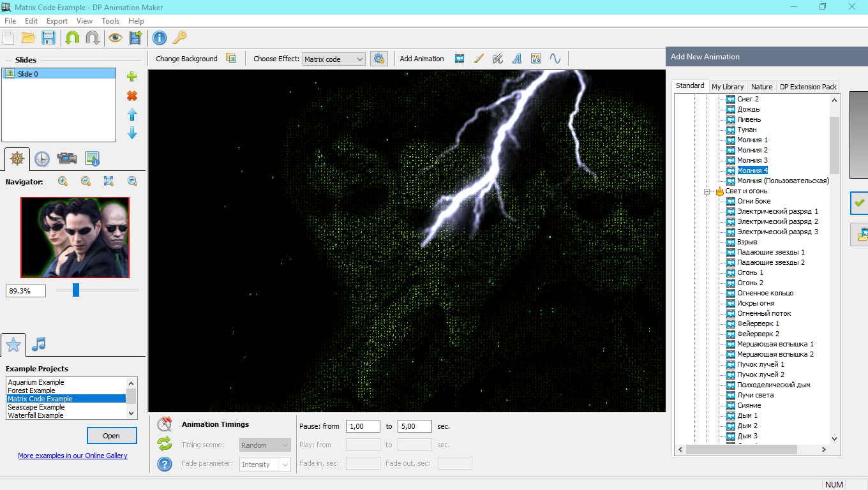Screen dimensions: 868x490
Task: Click the Open button for example projects
Action: coord(112,436)
